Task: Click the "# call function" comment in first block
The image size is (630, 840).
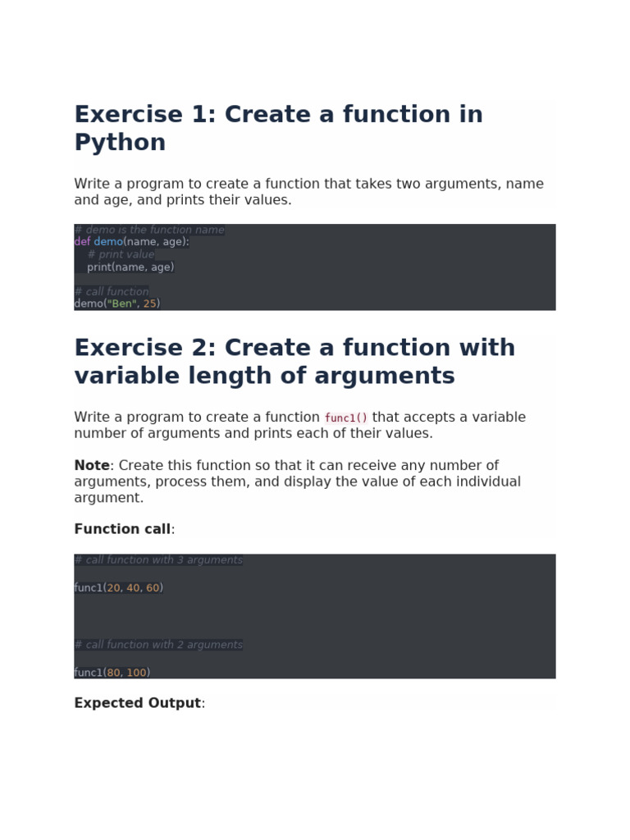Action: click(x=112, y=292)
